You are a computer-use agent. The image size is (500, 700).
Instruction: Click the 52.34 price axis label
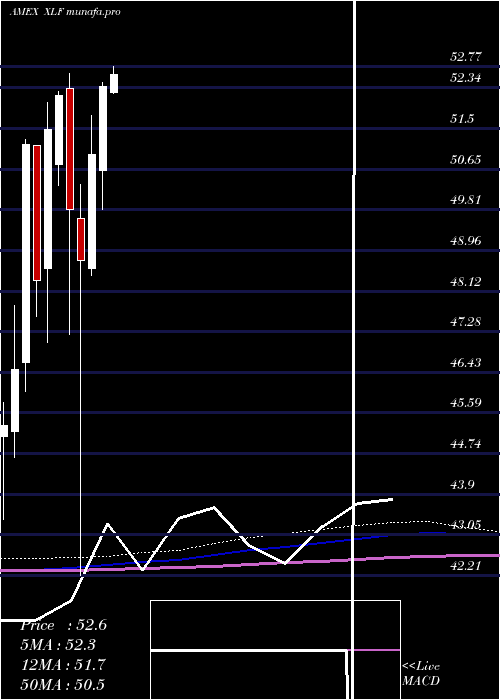(466, 78)
